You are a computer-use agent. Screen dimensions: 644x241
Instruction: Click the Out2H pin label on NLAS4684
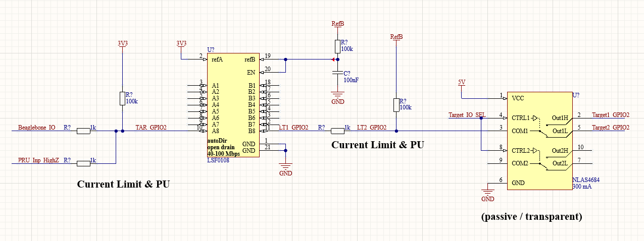(560, 151)
